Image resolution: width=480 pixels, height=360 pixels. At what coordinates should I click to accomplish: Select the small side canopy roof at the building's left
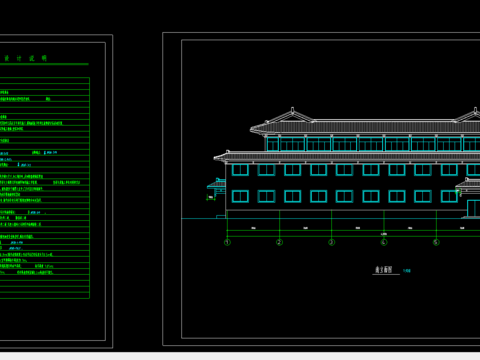point(216,184)
